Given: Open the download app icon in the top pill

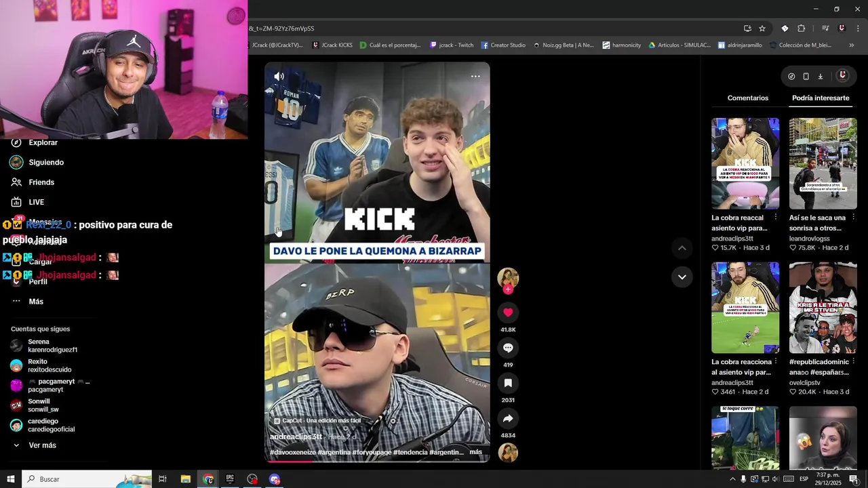Looking at the screenshot, I should coord(820,77).
